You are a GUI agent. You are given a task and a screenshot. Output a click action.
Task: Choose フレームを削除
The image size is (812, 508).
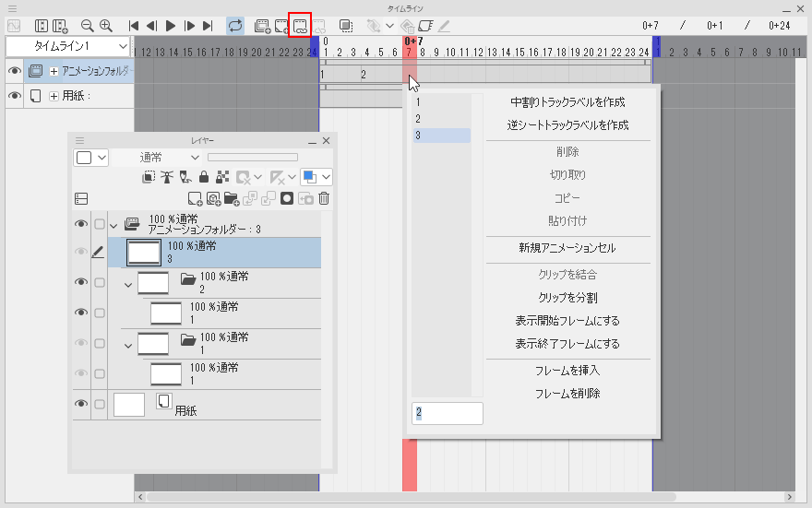point(567,394)
